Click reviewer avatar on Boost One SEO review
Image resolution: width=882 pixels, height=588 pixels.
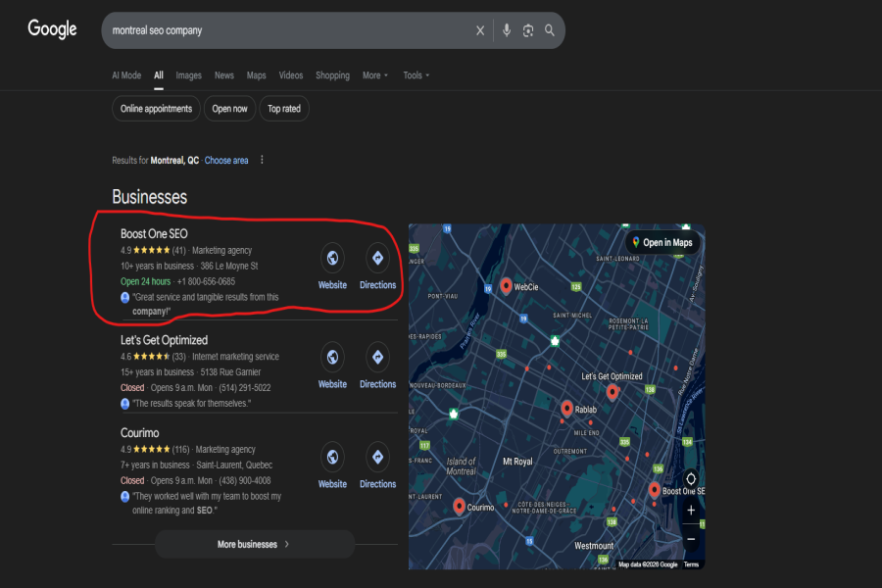tap(124, 298)
